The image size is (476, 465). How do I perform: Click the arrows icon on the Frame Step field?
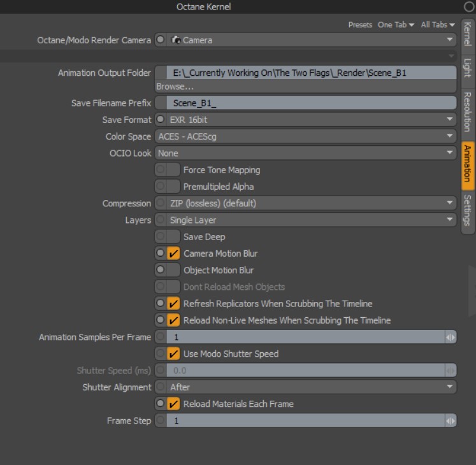coord(451,420)
